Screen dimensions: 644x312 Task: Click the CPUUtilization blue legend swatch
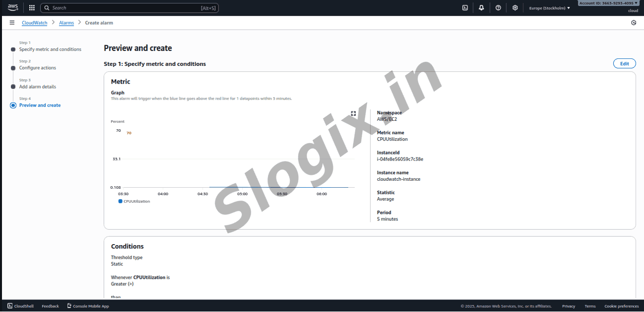(x=120, y=202)
